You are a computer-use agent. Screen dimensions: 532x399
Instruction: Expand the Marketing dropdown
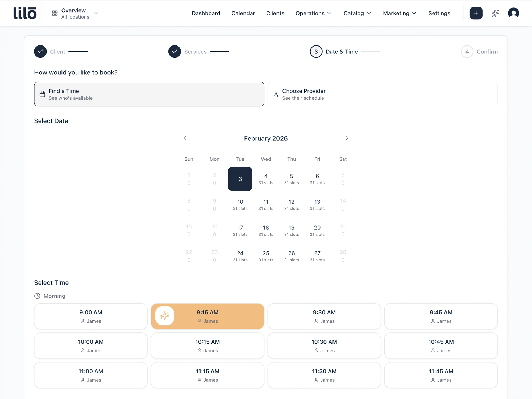(x=399, y=13)
